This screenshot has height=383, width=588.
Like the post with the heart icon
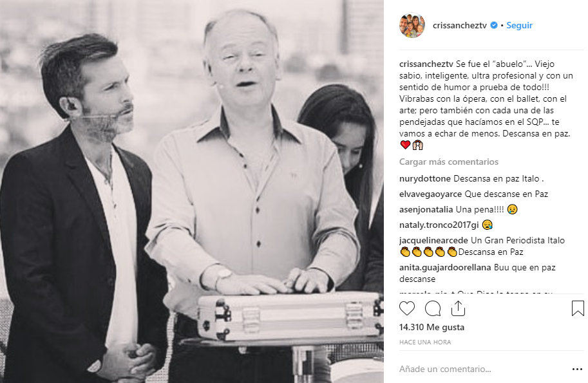[407, 308]
